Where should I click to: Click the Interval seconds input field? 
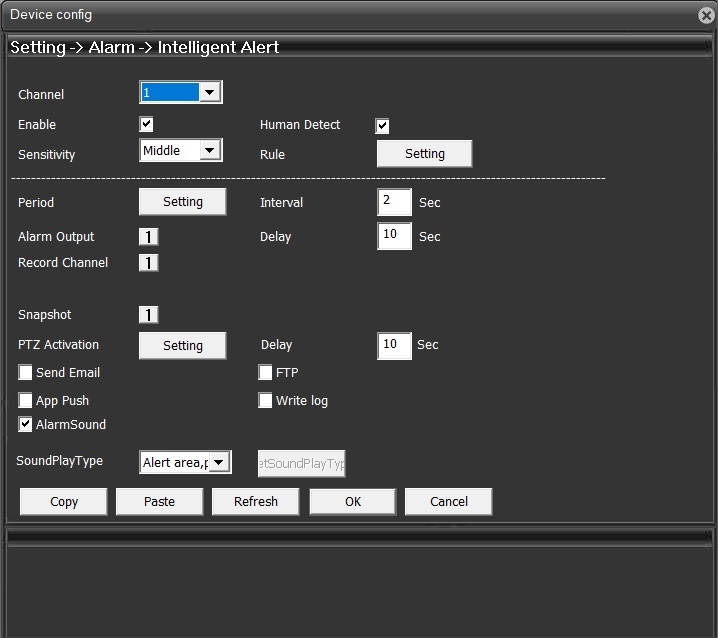click(x=394, y=202)
